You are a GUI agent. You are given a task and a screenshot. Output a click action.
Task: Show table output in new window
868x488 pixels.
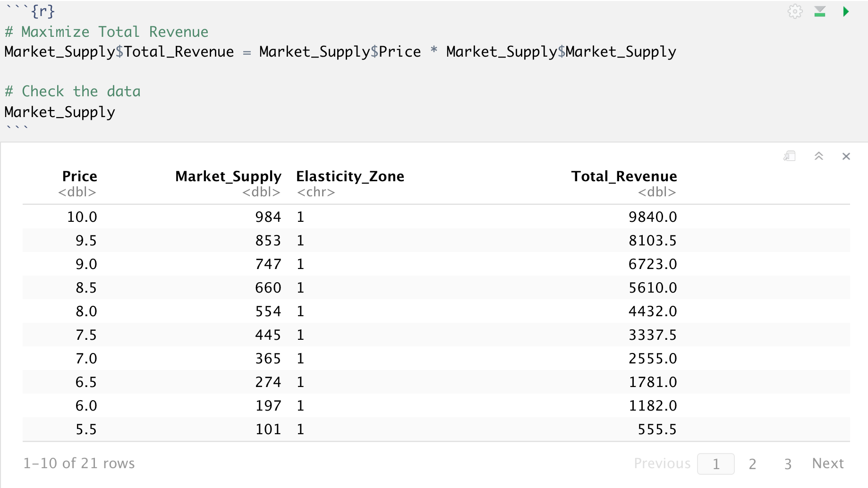(789, 156)
